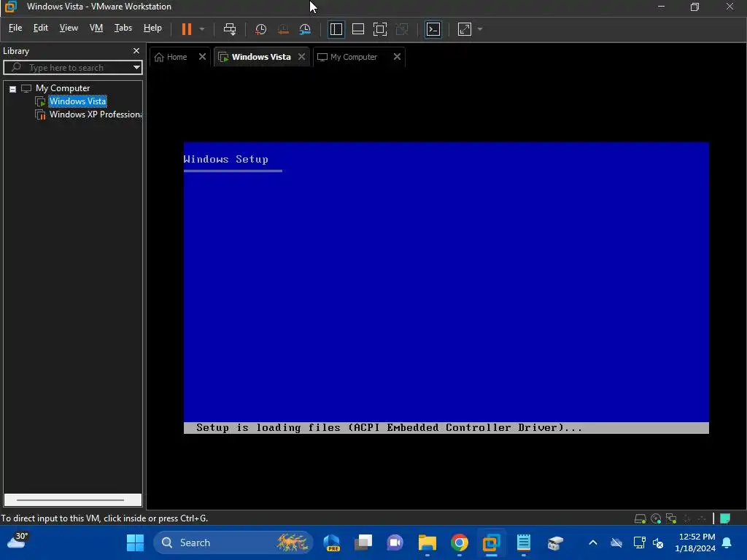
Task: Close the Home tab
Action: click(x=202, y=57)
